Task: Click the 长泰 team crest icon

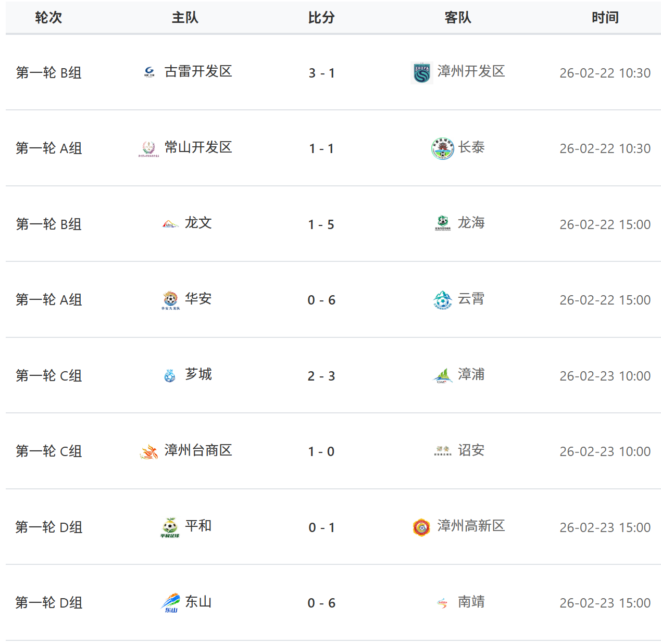Action: click(442, 148)
